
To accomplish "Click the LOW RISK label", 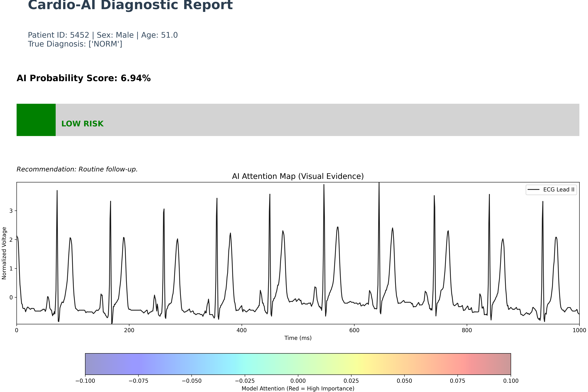I will click(x=82, y=124).
